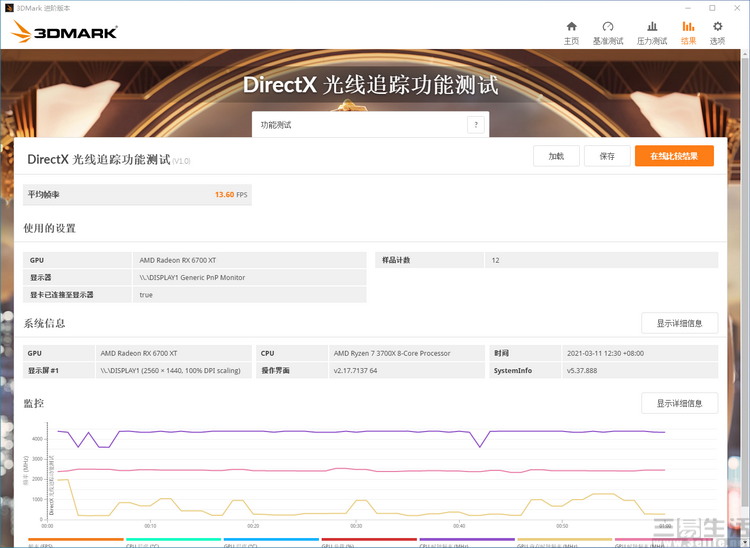Screen dimensions: 750x548
Task: Click the orange 在线比较结果 button
Action: (674, 156)
